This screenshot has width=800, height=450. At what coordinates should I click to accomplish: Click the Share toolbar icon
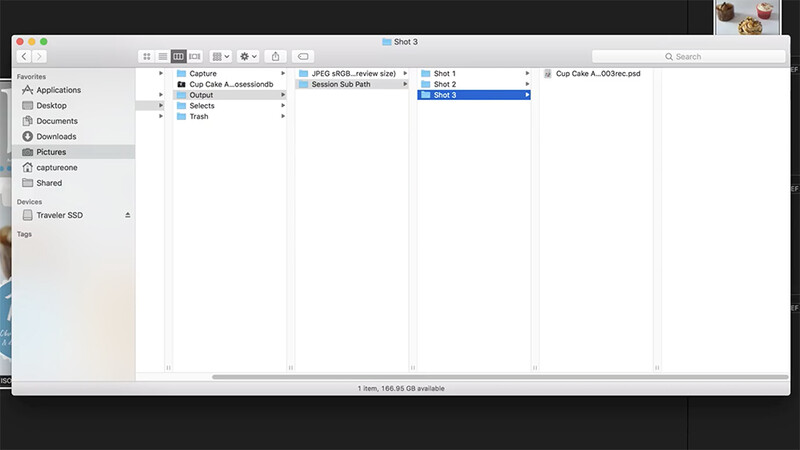pyautogui.click(x=276, y=57)
